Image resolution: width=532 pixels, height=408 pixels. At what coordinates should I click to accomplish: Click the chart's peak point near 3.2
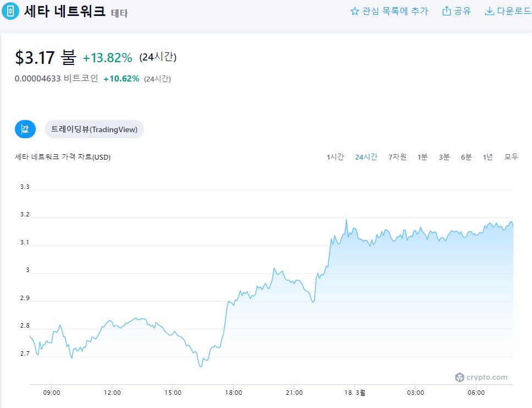347,220
